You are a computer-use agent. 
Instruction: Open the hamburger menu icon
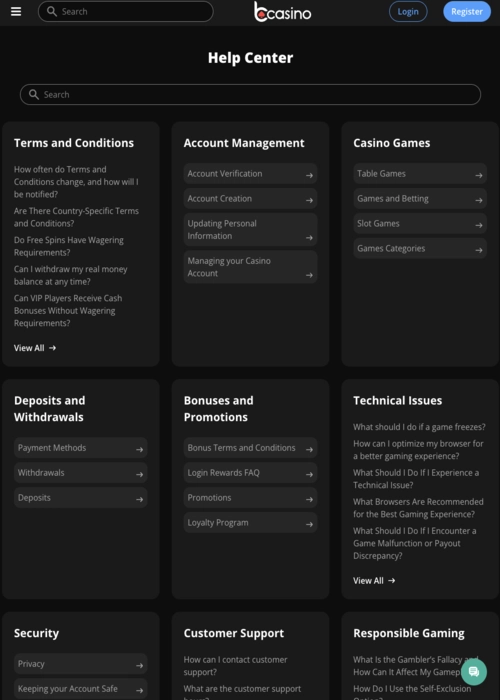pyautogui.click(x=16, y=12)
